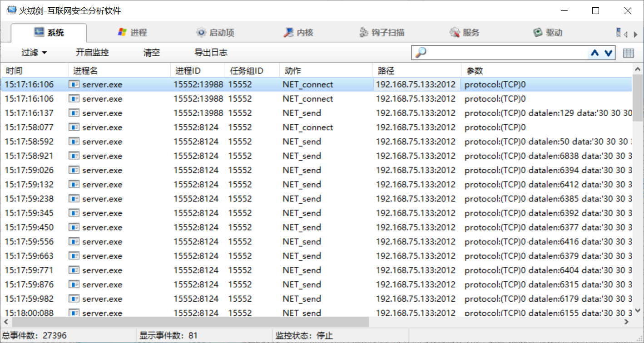
Task: Sort by the 参数 column header
Action: pos(547,71)
